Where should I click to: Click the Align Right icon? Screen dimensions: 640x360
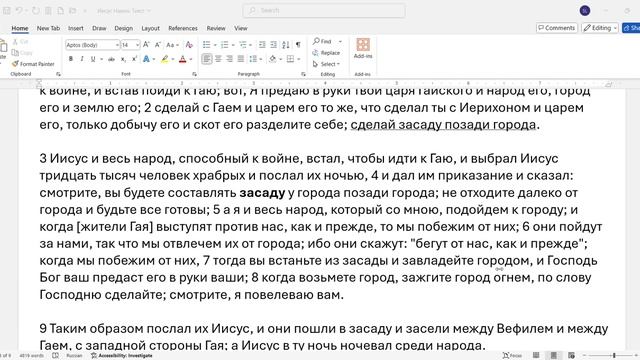[x=229, y=59]
